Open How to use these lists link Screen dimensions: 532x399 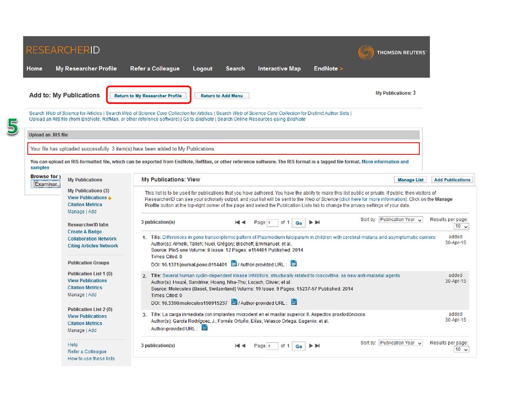(91, 358)
